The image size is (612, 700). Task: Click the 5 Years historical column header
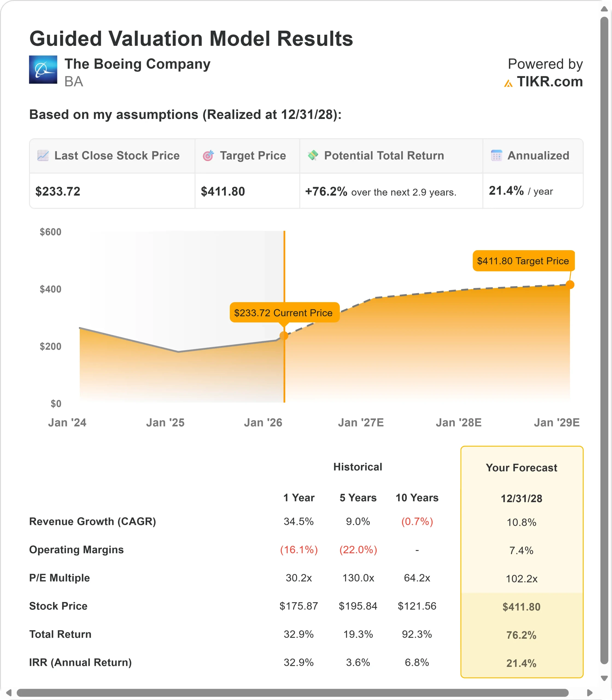coord(358,498)
